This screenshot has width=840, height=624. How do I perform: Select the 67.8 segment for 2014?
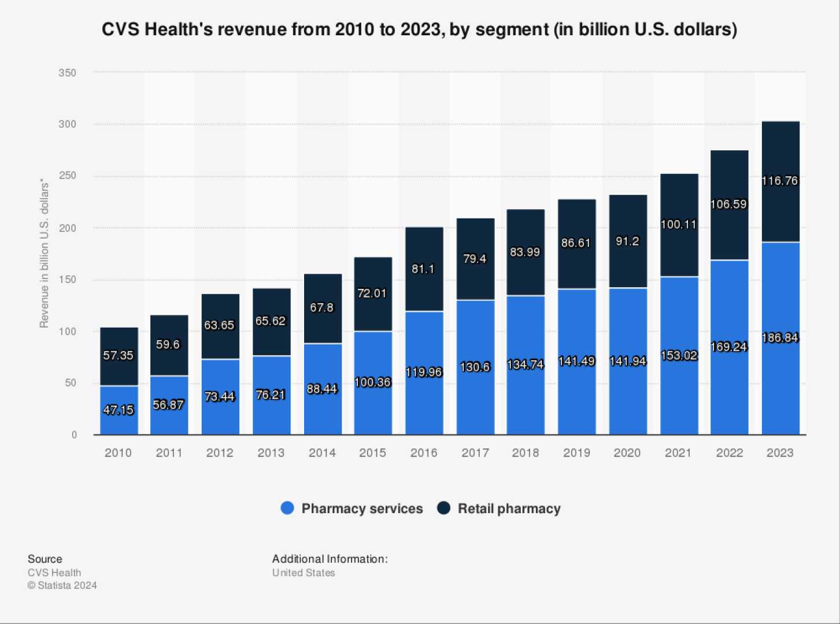pos(323,309)
